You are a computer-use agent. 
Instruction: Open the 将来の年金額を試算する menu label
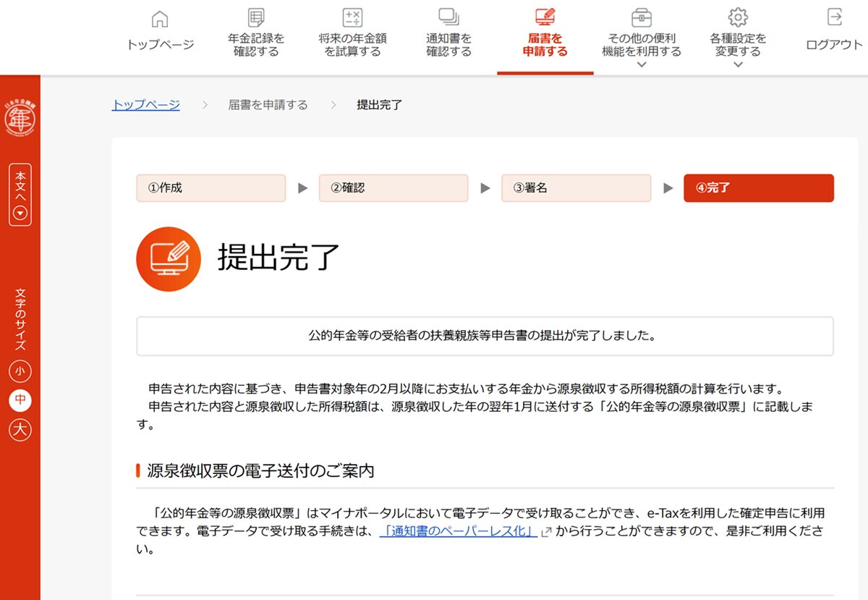point(352,45)
